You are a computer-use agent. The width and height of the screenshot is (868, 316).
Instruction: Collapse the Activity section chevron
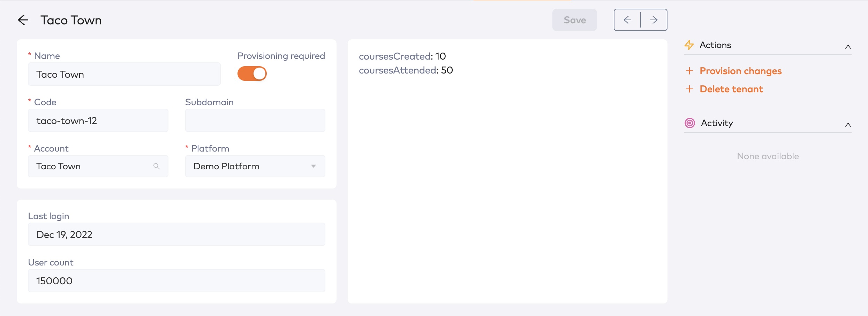click(848, 125)
